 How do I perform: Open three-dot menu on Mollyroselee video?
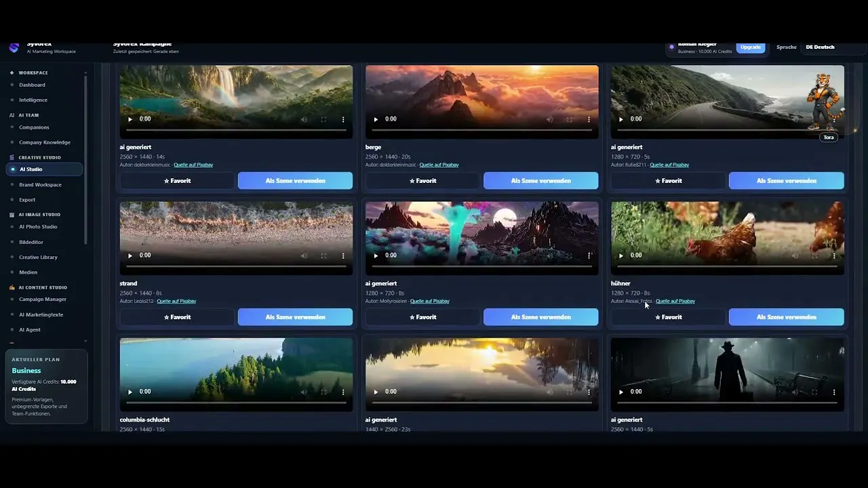pyautogui.click(x=589, y=256)
